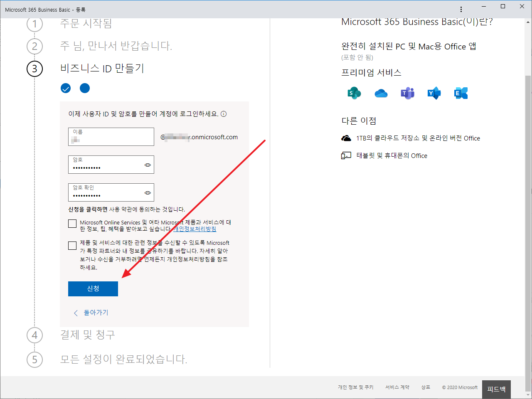This screenshot has height=399, width=532.
Task: Click the 암호 확인 confirm input field
Action: [x=111, y=192]
